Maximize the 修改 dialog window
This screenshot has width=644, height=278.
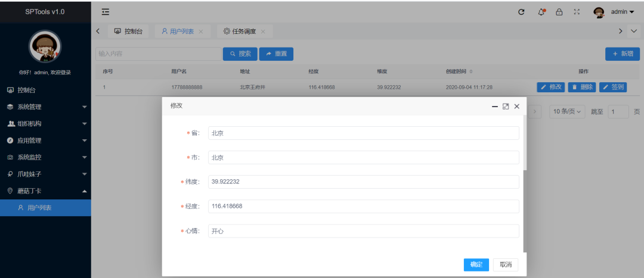tap(506, 106)
